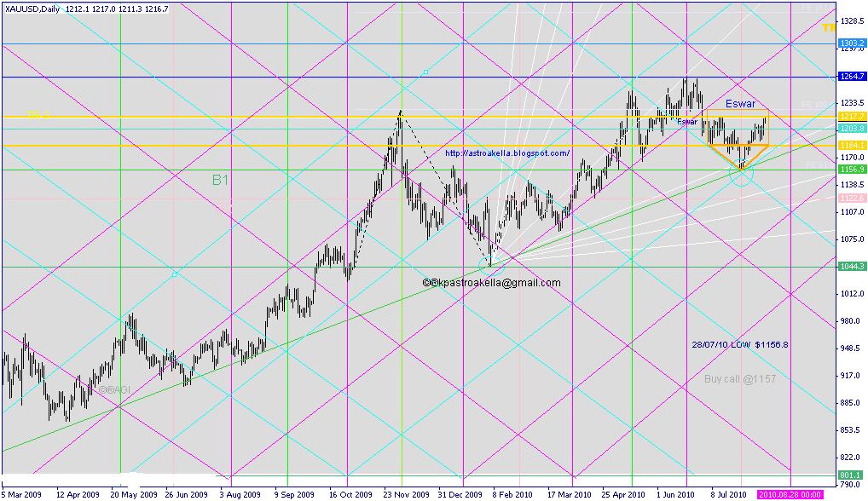The height and width of the screenshot is (501, 868).
Task: Click the '3 Aug 2009' date label
Action: pyautogui.click(x=240, y=494)
